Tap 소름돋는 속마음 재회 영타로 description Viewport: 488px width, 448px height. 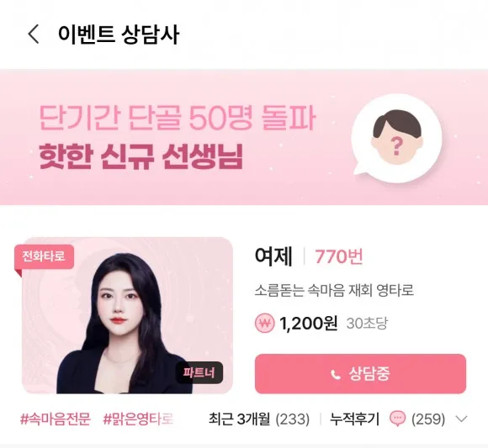pos(334,290)
